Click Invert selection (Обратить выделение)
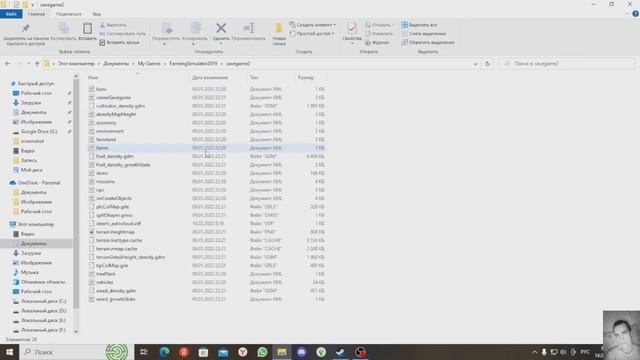Image resolution: width=640 pixels, height=360 pixels. [x=427, y=42]
